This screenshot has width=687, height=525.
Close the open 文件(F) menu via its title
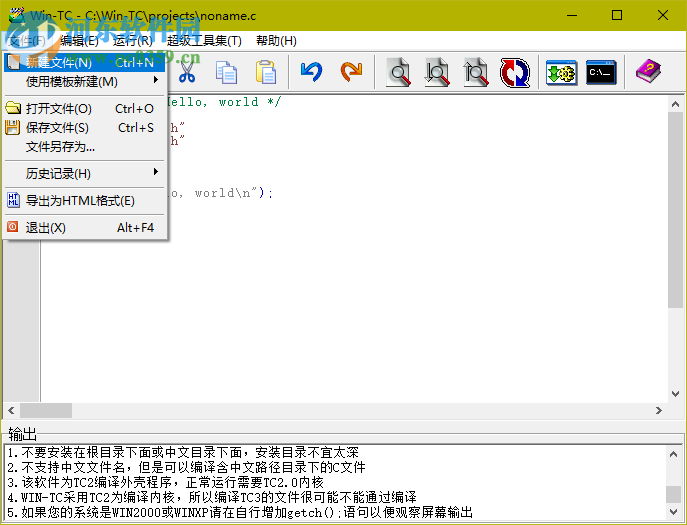tap(27, 41)
